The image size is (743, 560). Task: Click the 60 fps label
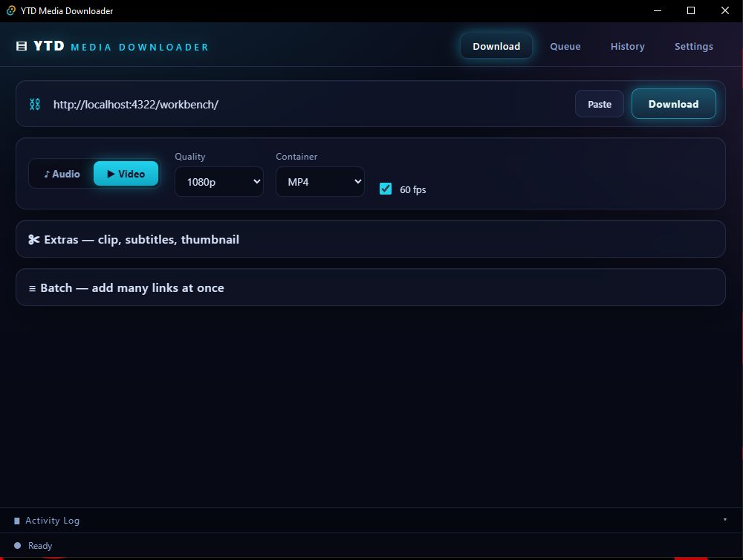pos(412,189)
